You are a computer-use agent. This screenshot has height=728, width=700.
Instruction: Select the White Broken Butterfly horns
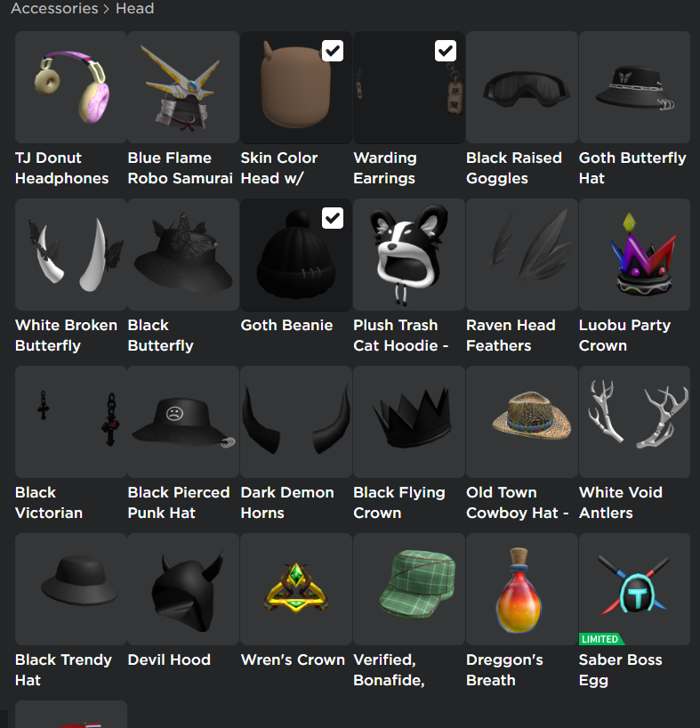(x=71, y=255)
